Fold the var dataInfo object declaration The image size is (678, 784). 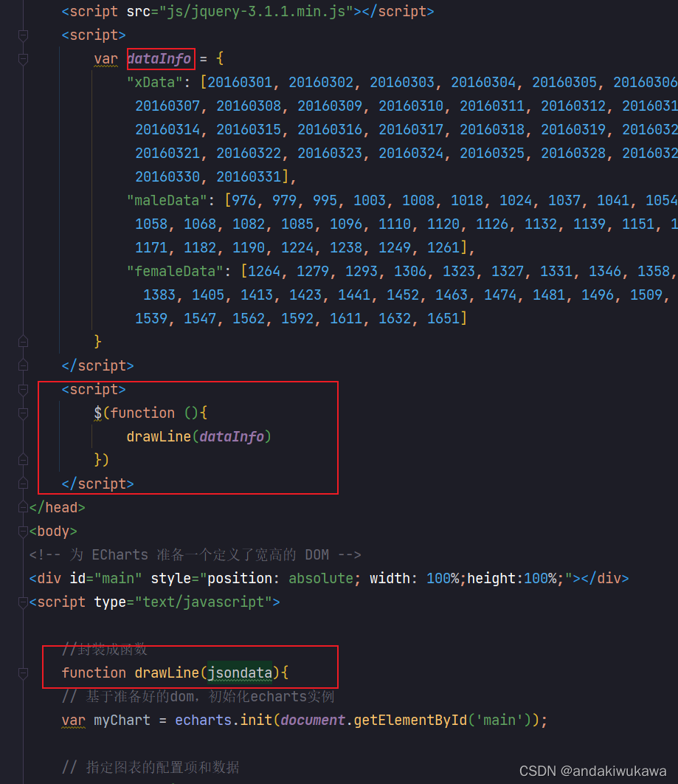point(23,59)
